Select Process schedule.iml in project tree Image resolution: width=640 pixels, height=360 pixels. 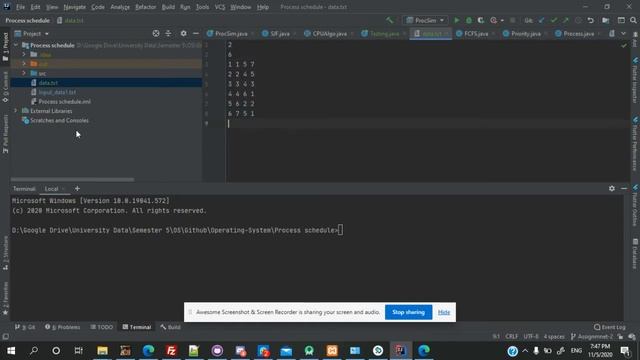click(x=64, y=102)
